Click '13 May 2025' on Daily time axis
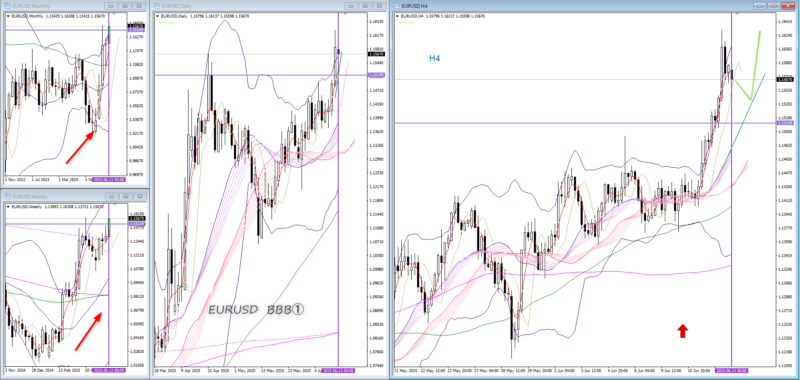 click(x=271, y=370)
